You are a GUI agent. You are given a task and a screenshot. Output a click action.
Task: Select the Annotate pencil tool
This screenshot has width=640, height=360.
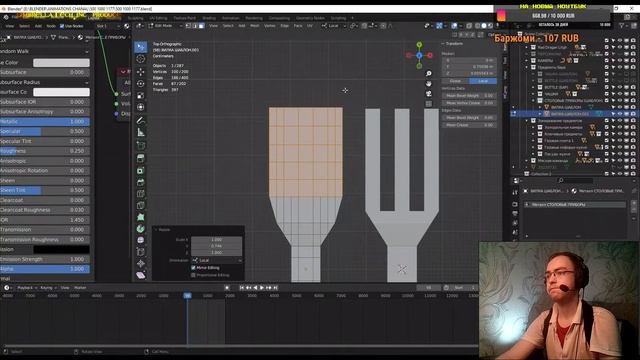click(140, 120)
